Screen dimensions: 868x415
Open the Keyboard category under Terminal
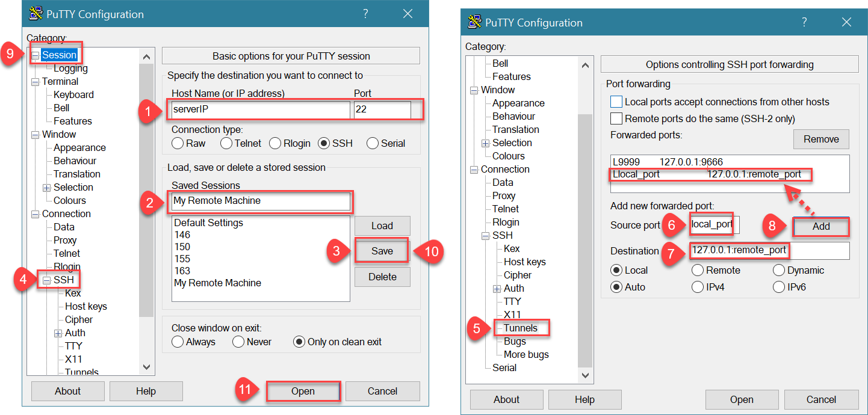pyautogui.click(x=73, y=94)
